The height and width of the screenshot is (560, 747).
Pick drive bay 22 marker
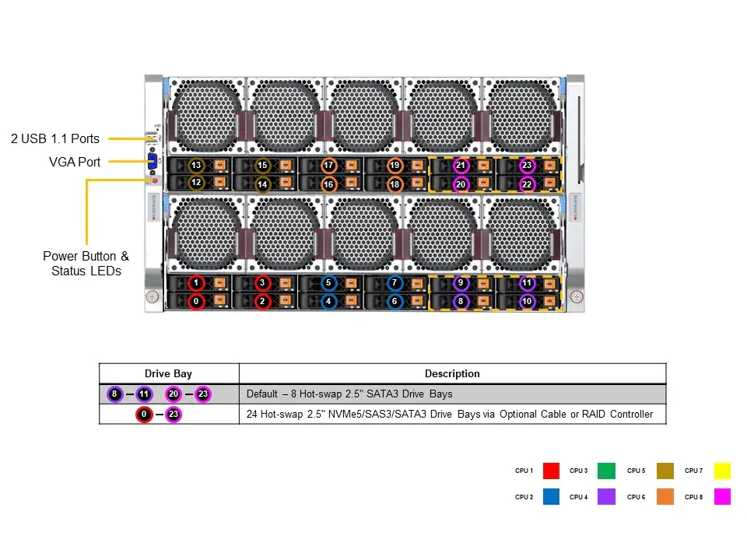coord(527,184)
